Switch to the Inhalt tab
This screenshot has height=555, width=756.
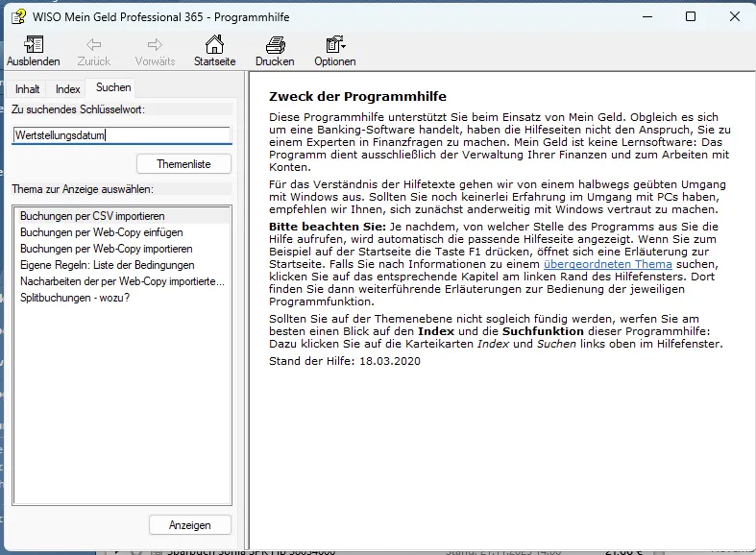click(28, 89)
